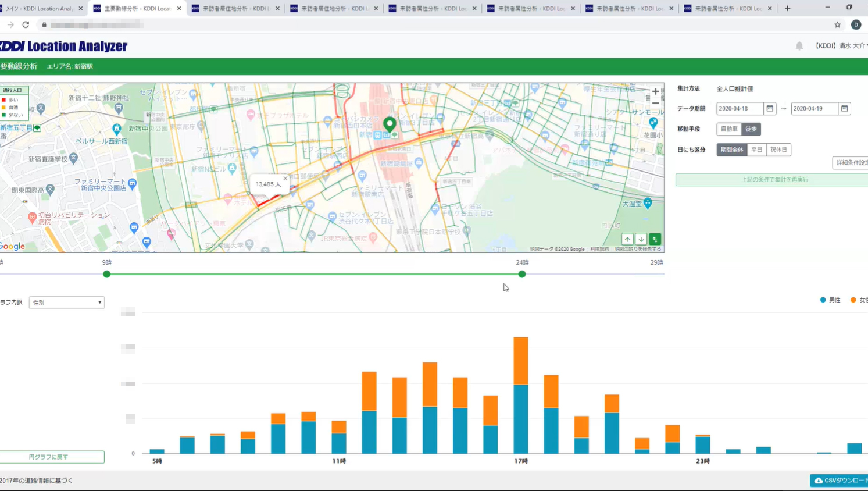Bookmark this page with star icon
The width and height of the screenshot is (868, 491).
(x=838, y=24)
